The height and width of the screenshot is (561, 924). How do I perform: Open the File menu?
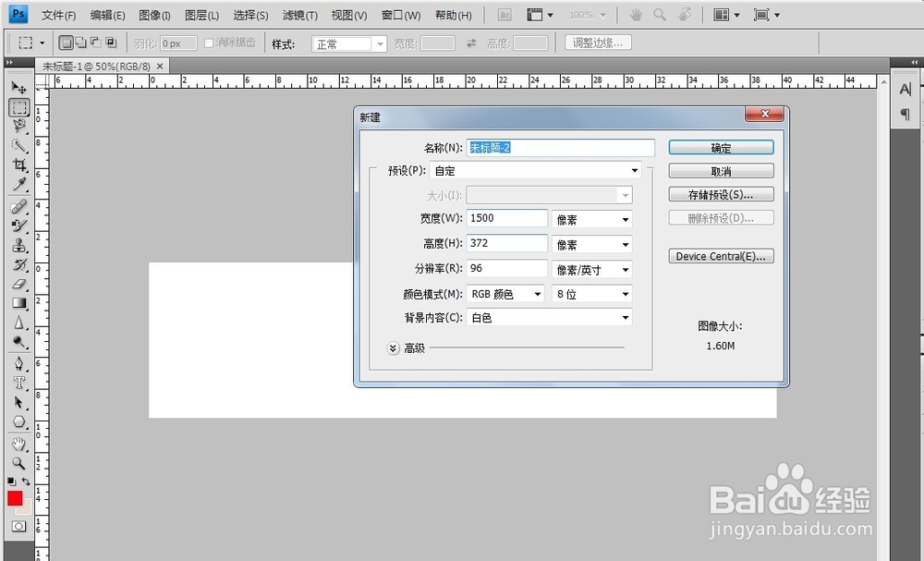pyautogui.click(x=59, y=16)
